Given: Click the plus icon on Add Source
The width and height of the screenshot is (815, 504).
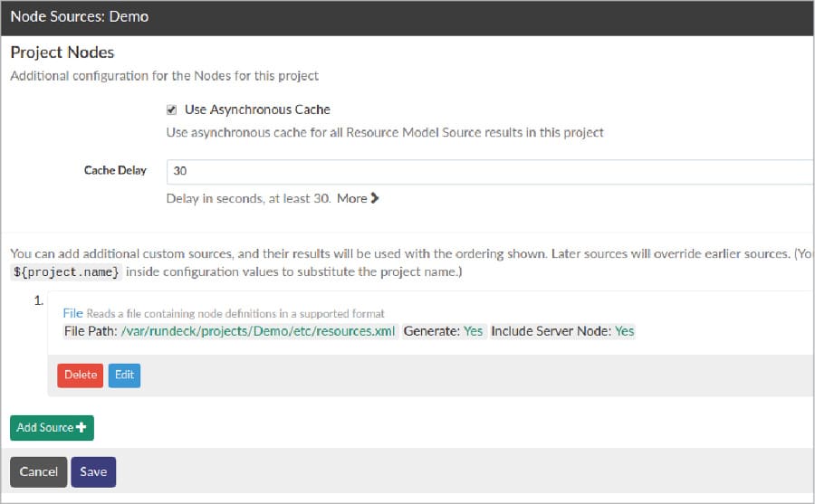Looking at the screenshot, I should point(81,427).
